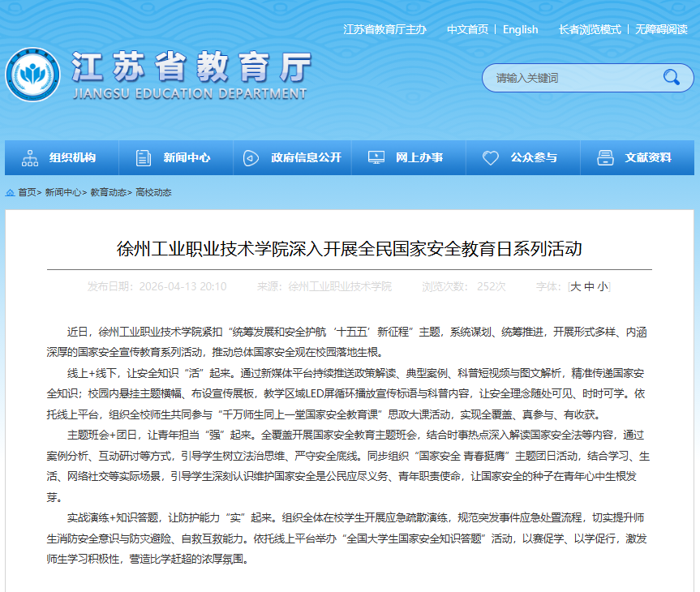Set font size to small (小)

[602, 286]
